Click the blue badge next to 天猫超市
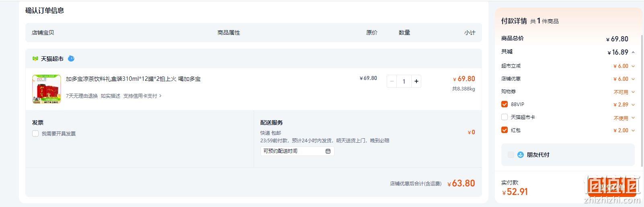 [x=71, y=58]
